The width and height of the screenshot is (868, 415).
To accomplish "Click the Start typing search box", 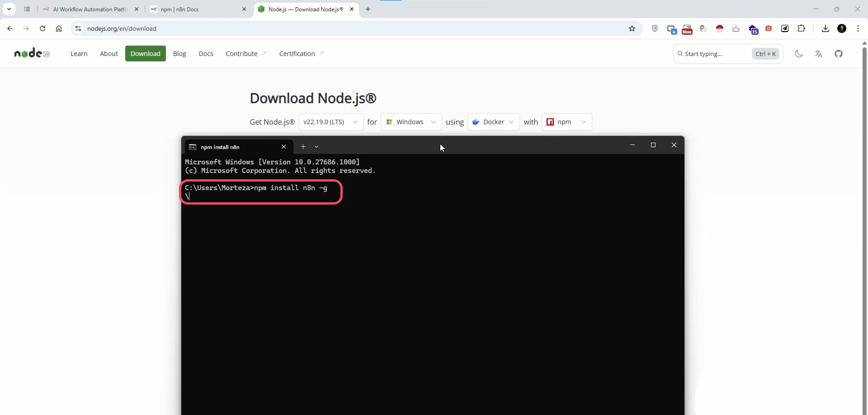I will tap(728, 54).
